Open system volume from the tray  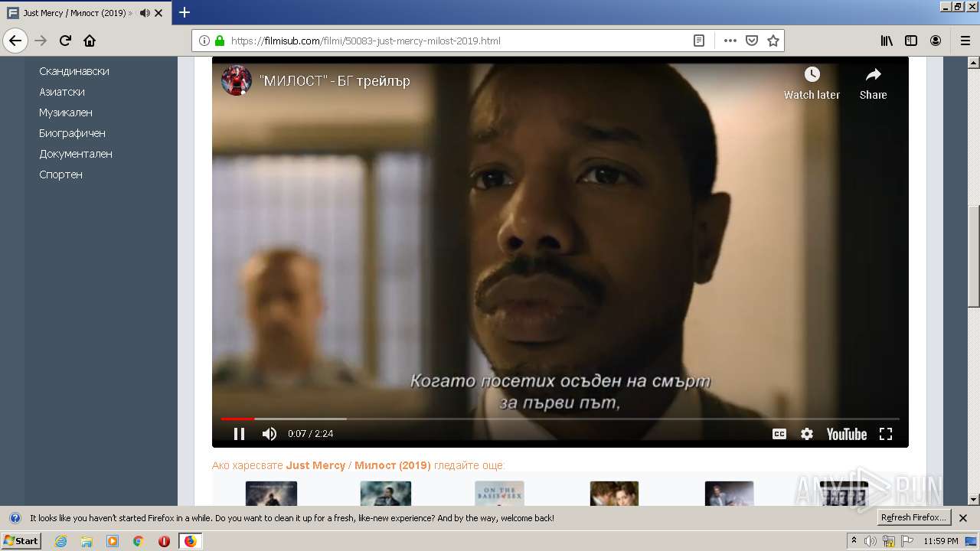tap(871, 541)
